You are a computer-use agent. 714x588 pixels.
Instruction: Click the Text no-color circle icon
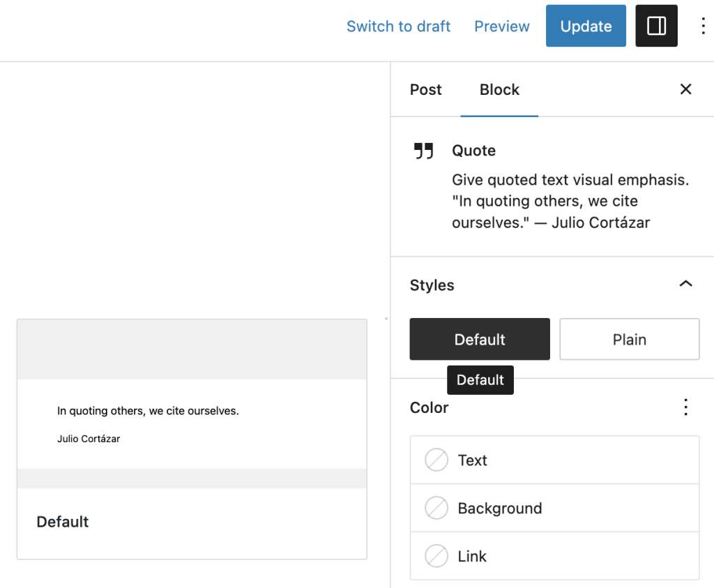pos(436,460)
